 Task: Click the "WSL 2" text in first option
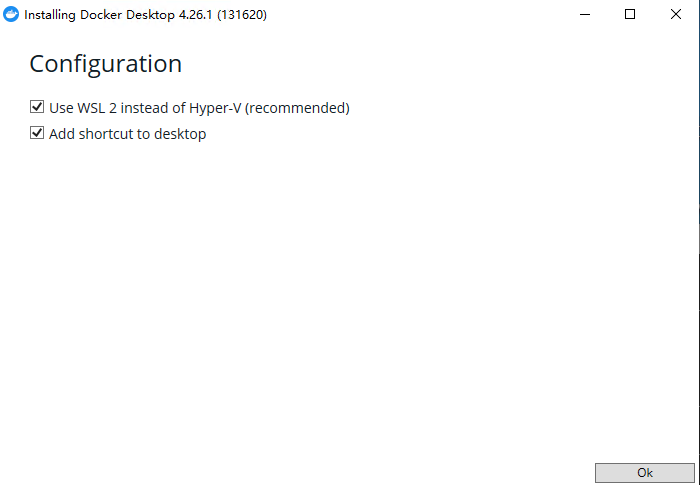tap(97, 108)
